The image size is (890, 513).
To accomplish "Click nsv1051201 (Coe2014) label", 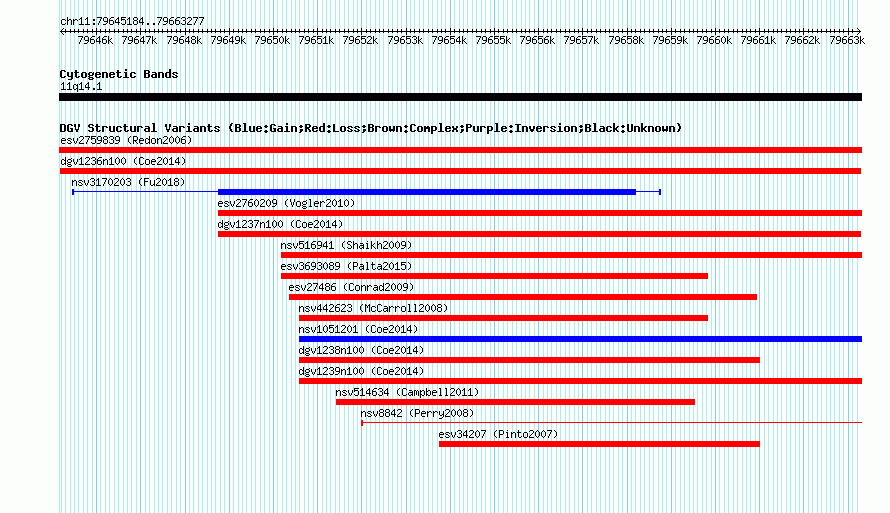I will pyautogui.click(x=358, y=329).
